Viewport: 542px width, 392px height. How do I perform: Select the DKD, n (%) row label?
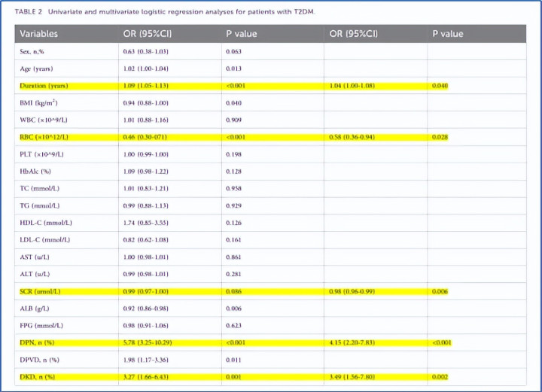[38, 376]
